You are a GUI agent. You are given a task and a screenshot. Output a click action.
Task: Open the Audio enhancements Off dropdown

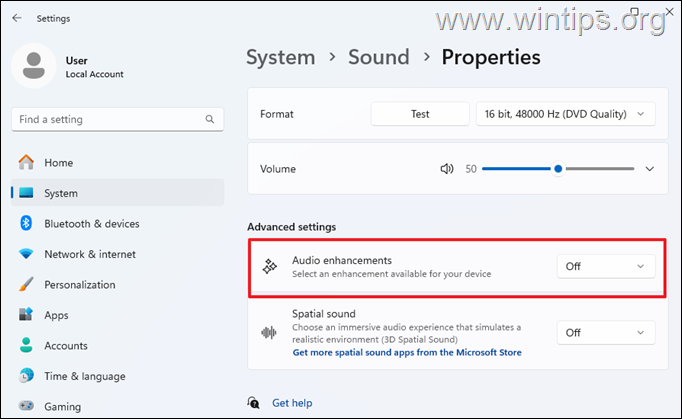pyautogui.click(x=605, y=266)
